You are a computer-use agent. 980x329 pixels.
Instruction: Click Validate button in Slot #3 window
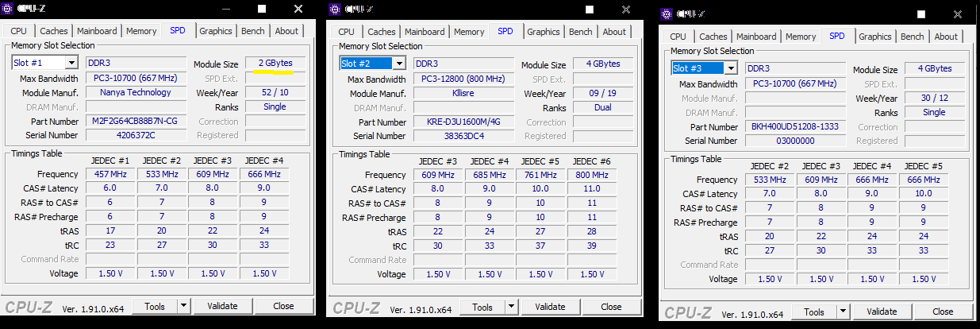pos(882,312)
